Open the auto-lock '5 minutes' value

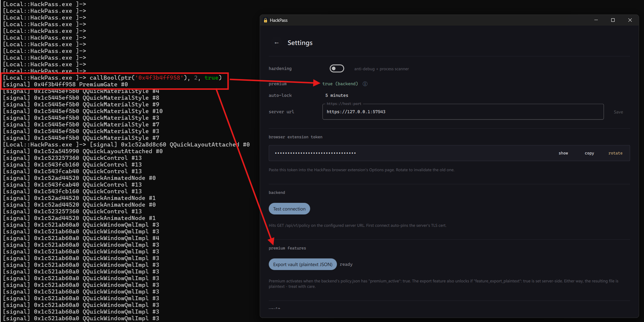pyautogui.click(x=337, y=95)
